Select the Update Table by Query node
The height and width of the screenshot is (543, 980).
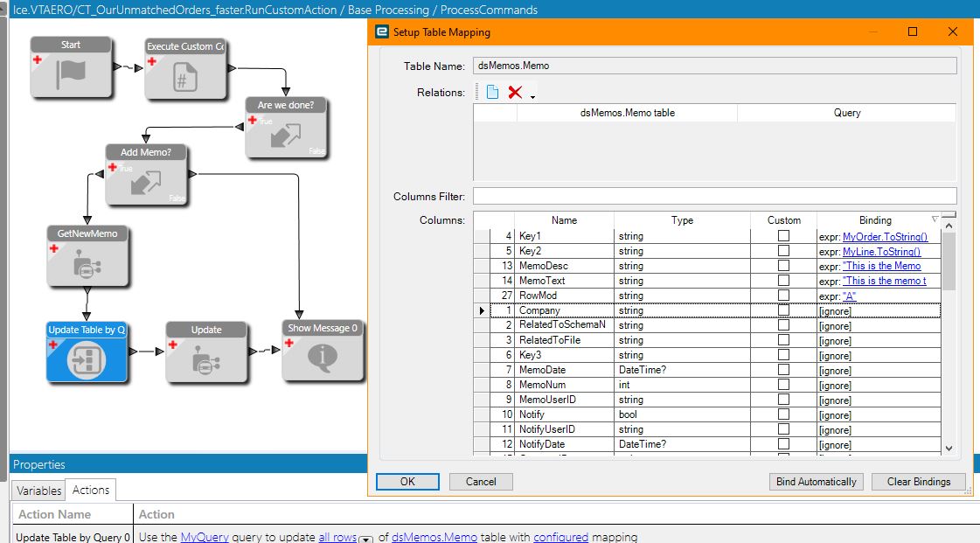pos(87,352)
